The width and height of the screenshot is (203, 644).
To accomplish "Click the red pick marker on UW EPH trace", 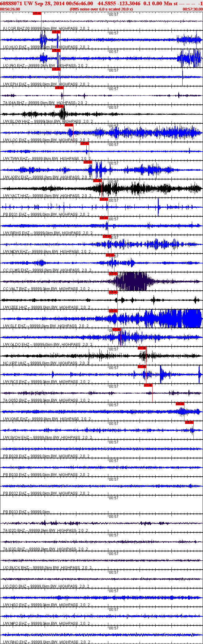I will (x=56, y=69).
